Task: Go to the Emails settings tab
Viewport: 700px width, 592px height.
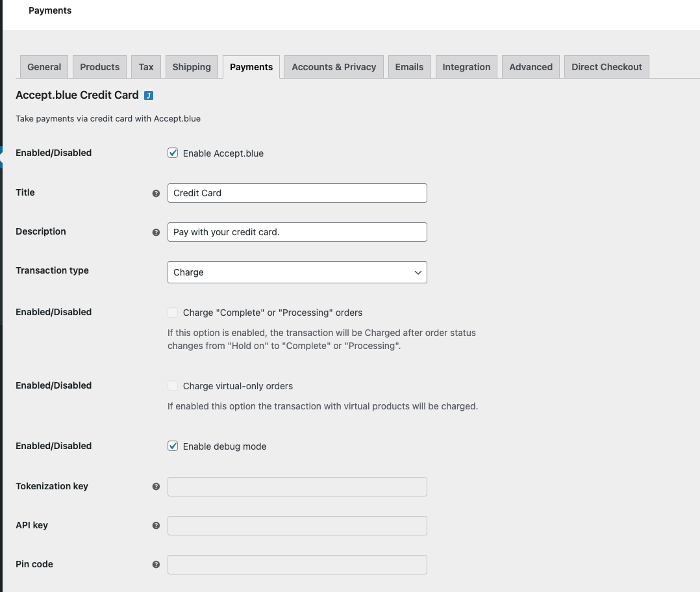Action: [x=409, y=66]
